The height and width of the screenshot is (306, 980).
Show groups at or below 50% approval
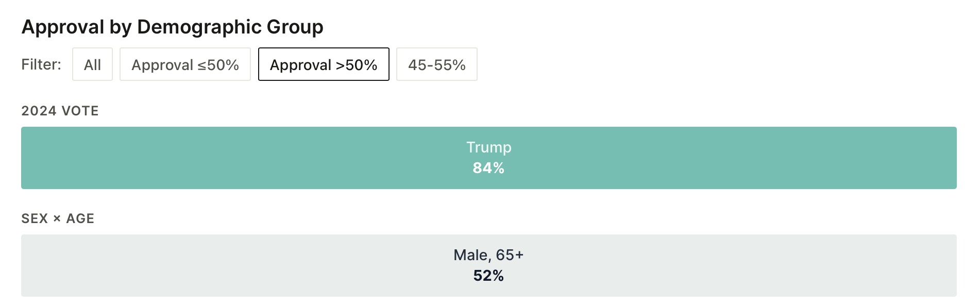tap(185, 64)
